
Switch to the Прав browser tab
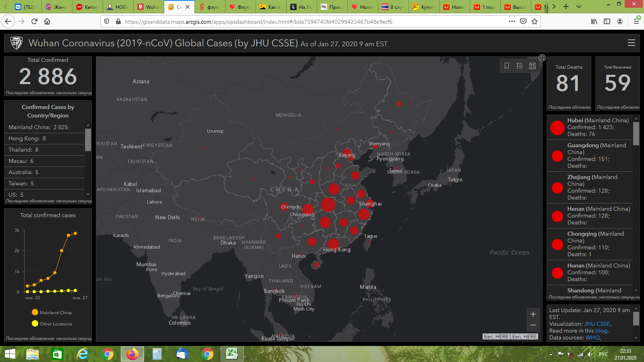[x=332, y=7]
